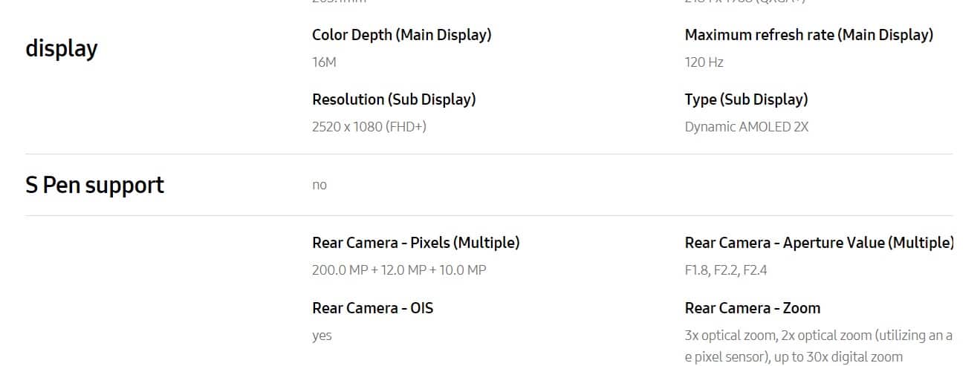Click the Rear Camera - Pixels (Multiple) label
The height and width of the screenshot is (366, 980).
416,243
